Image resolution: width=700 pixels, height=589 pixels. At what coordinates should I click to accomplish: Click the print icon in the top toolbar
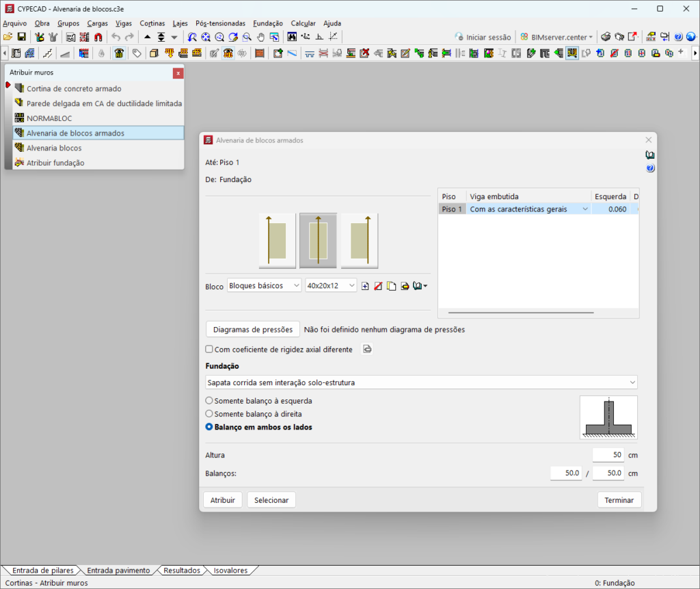pos(606,37)
